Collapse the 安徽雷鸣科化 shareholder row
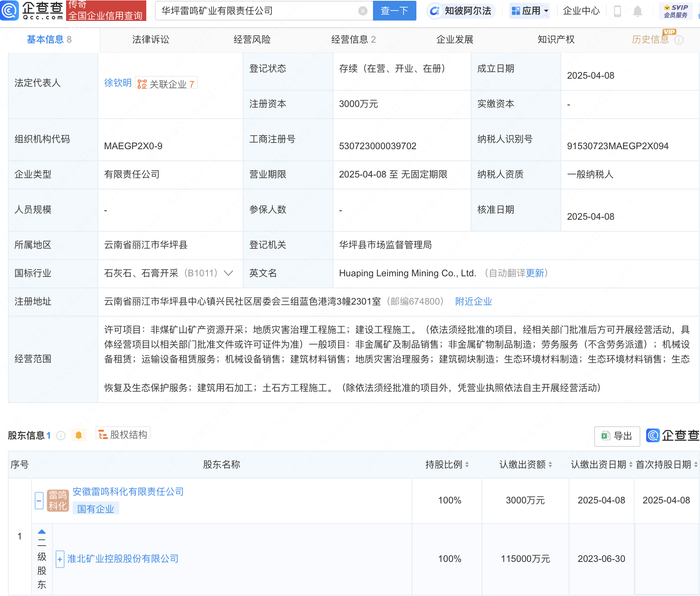Screen dimensions: 700x596 (39, 500)
